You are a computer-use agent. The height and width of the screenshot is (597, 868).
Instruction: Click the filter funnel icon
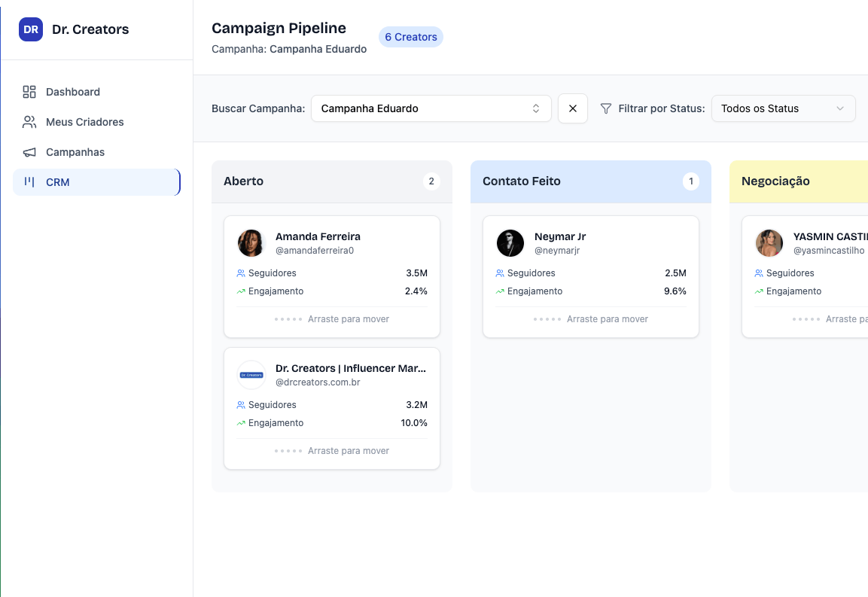click(x=606, y=108)
